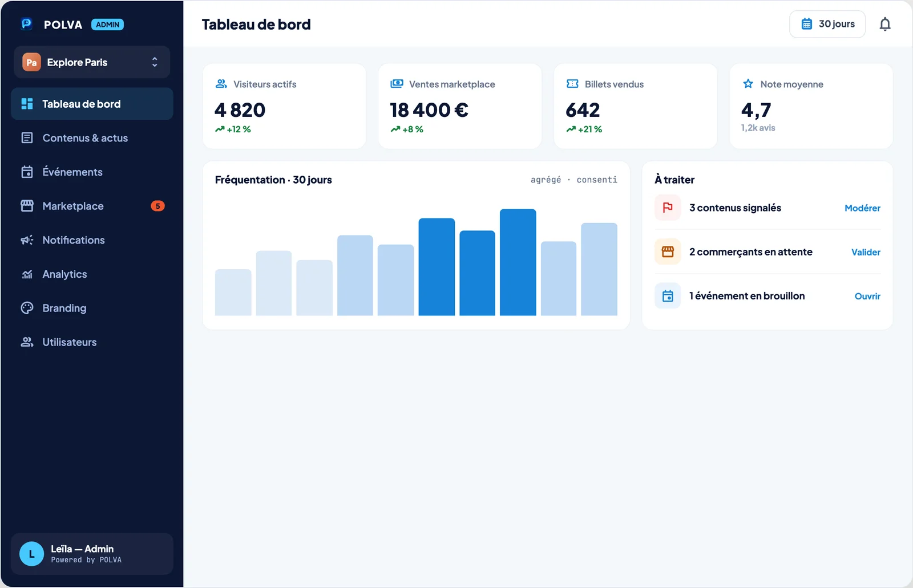Click the red flag signalés icon
913x588 pixels.
point(668,208)
